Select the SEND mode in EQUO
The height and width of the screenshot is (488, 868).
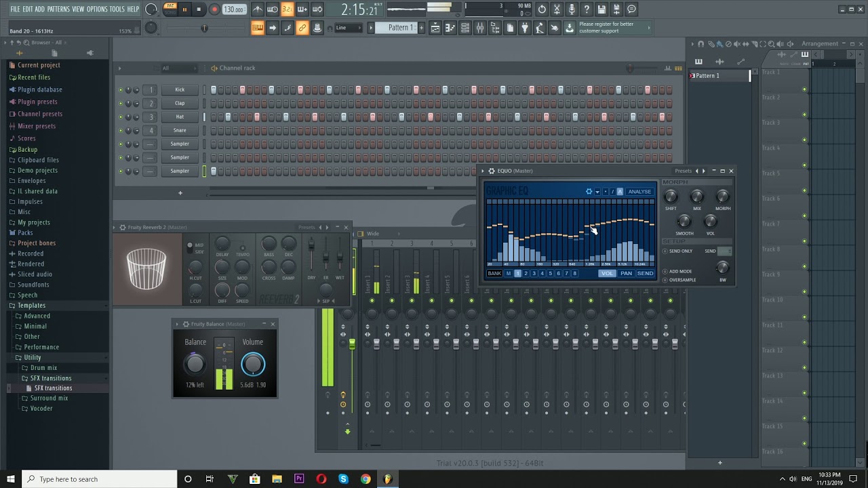(645, 274)
